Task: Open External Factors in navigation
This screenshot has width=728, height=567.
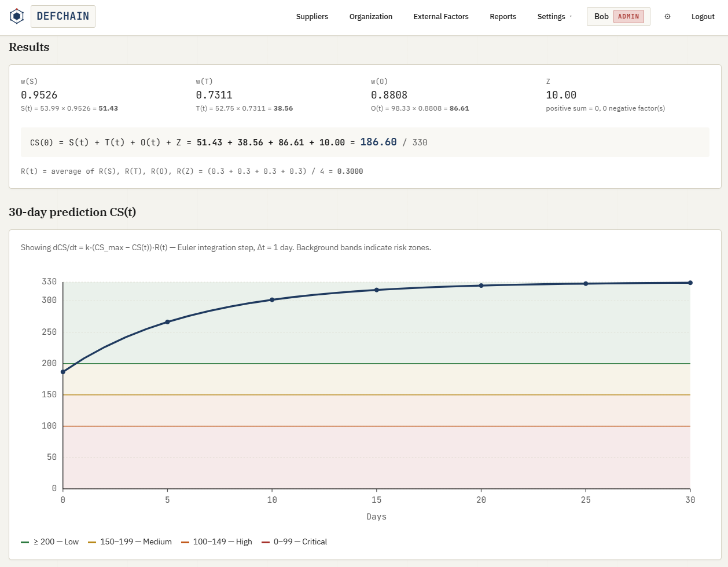Action: click(441, 17)
